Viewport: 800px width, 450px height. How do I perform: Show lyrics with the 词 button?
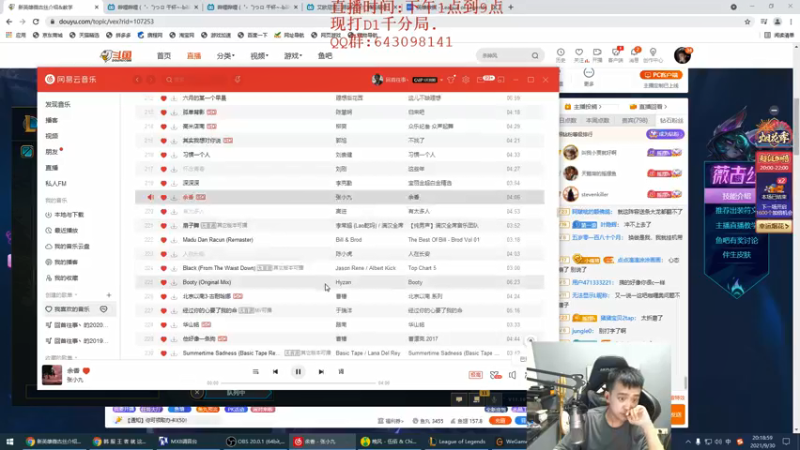tap(341, 371)
